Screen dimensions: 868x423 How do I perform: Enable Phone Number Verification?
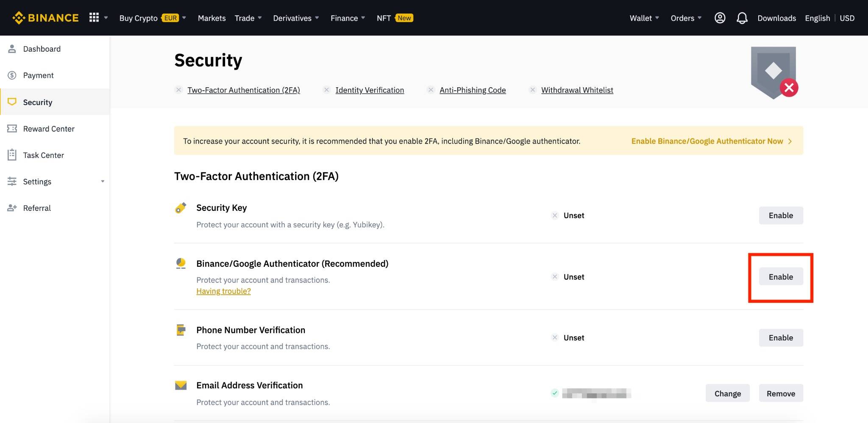click(781, 338)
